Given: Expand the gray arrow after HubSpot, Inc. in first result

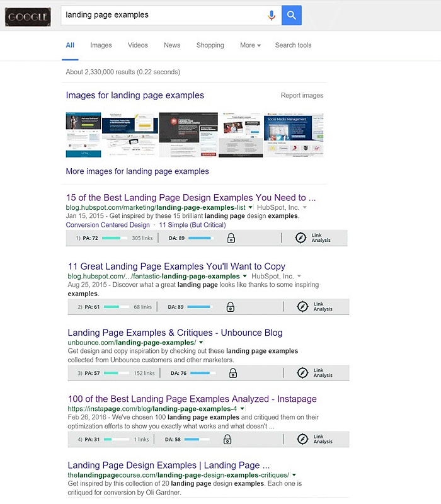Looking at the screenshot, I should pos(305,208).
